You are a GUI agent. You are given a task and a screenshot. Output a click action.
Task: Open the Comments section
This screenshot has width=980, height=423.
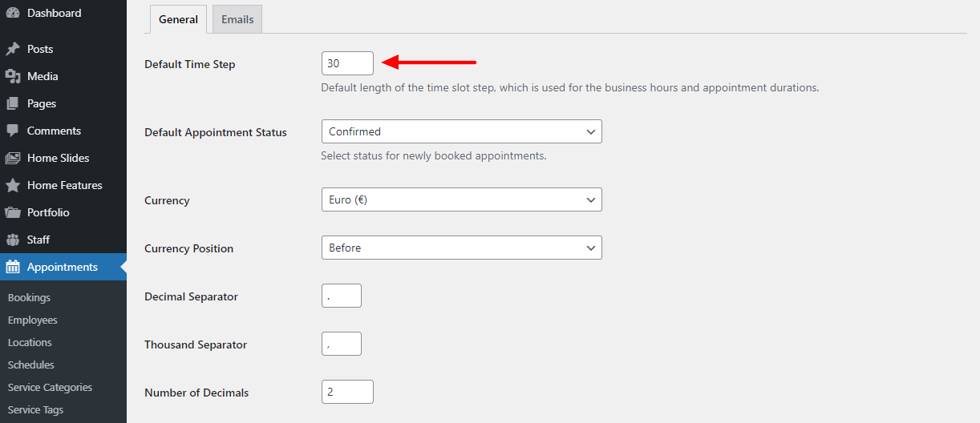(63, 131)
